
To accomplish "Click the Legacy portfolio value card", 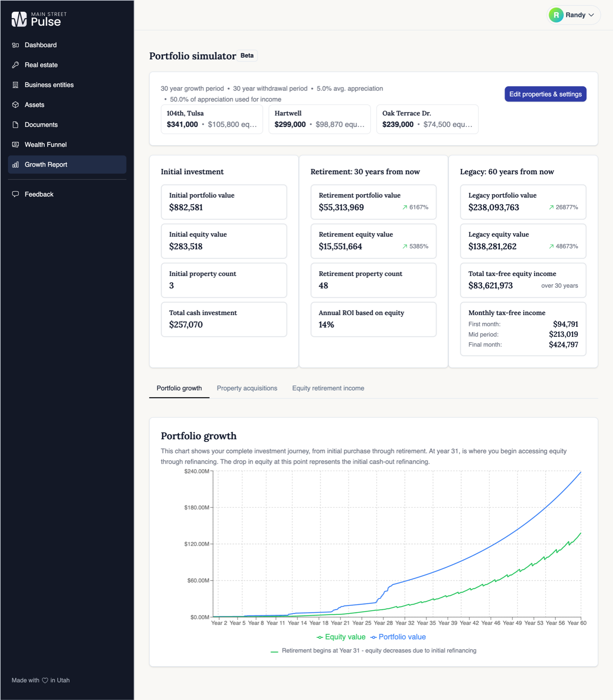I will pyautogui.click(x=523, y=202).
